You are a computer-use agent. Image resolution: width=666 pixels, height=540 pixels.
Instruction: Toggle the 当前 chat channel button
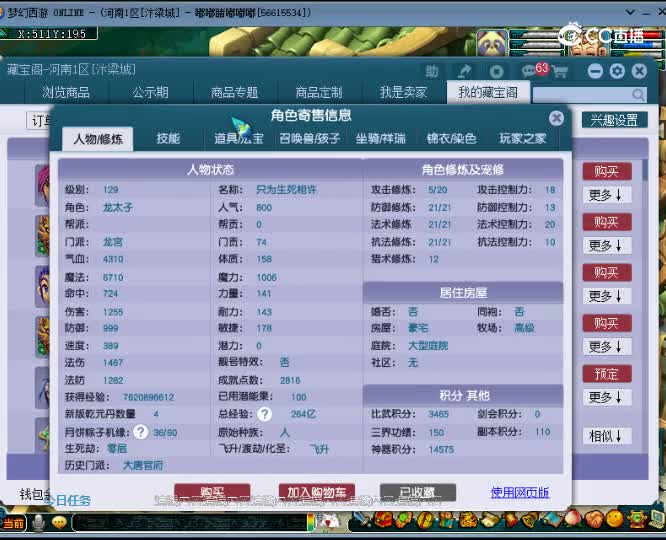coord(14,523)
